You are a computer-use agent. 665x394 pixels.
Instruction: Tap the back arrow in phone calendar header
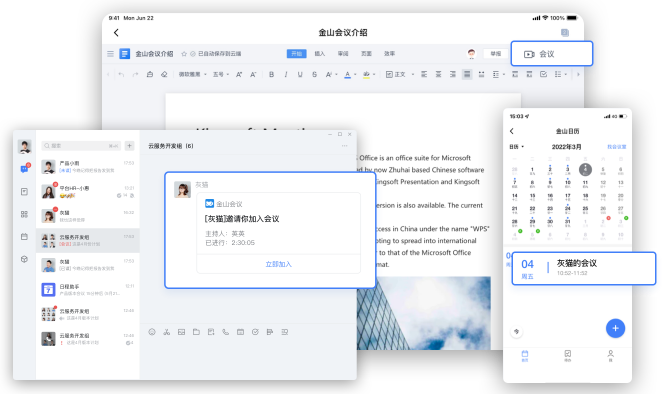click(x=511, y=131)
